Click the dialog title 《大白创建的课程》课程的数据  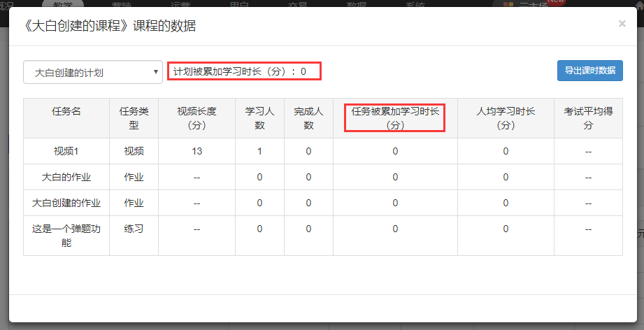pyautogui.click(x=110, y=27)
